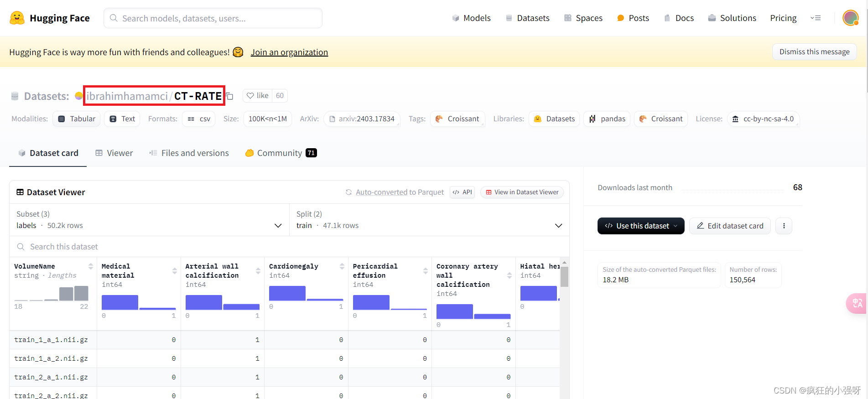Sort Cardiomegaly column
The width and height of the screenshot is (868, 399).
coord(342,266)
